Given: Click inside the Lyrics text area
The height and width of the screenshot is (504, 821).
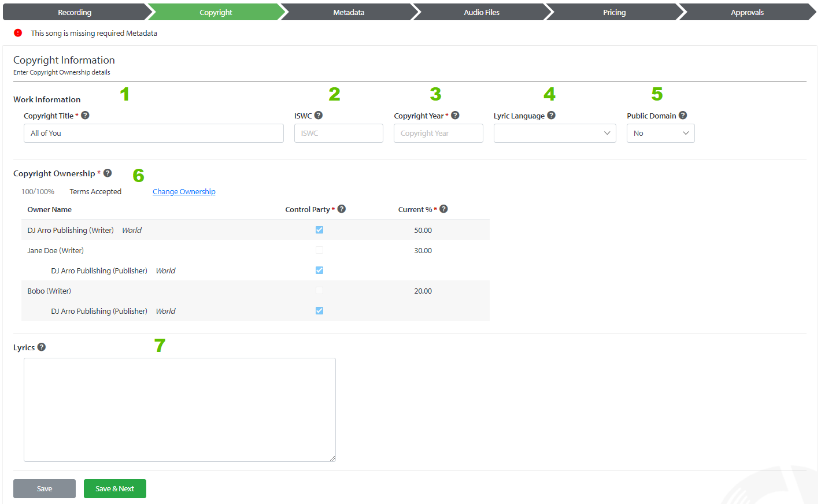Looking at the screenshot, I should [x=180, y=410].
